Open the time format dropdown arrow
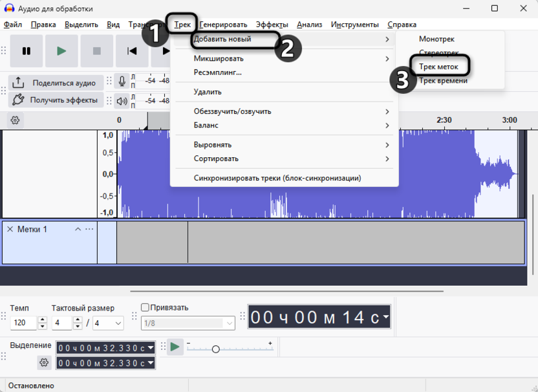The width and height of the screenshot is (538, 392). 387,317
